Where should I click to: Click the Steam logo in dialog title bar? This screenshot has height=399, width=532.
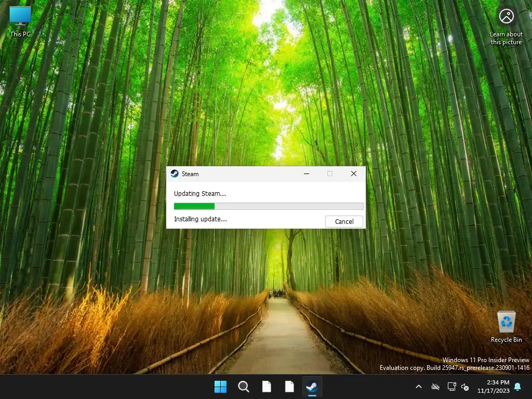175,174
